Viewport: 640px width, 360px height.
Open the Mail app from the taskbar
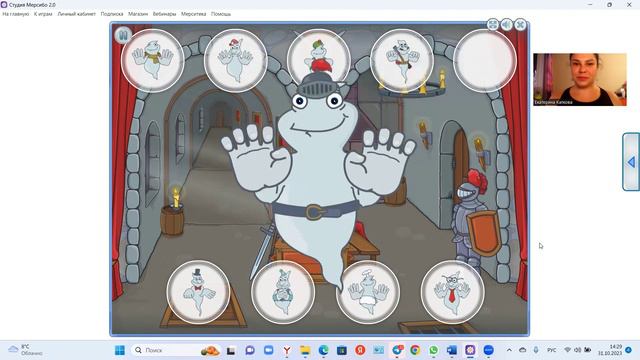point(378,350)
